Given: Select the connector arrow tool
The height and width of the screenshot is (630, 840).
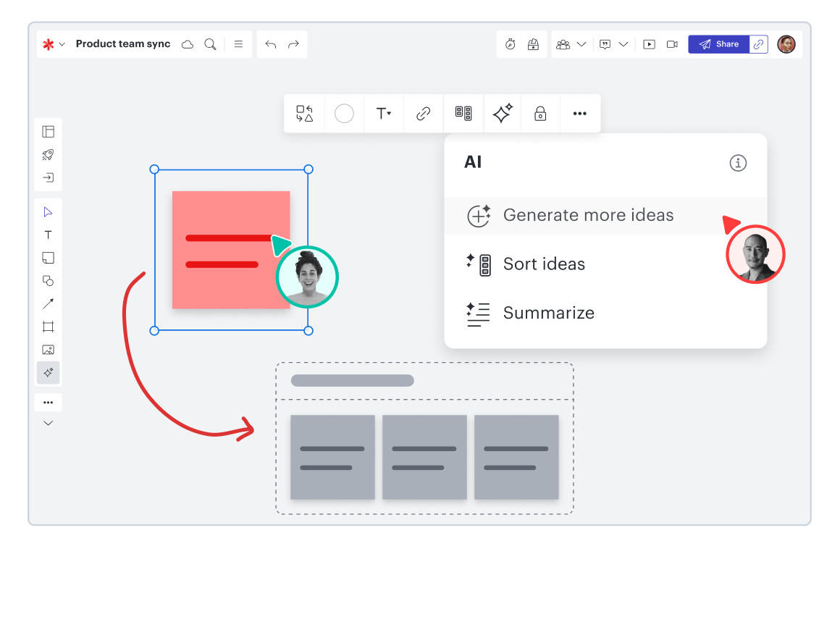Looking at the screenshot, I should (48, 303).
